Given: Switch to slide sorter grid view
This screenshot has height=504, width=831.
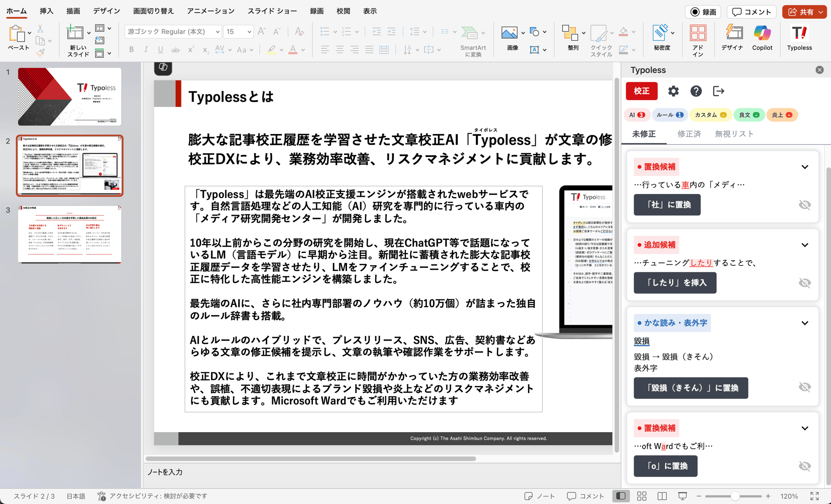Looking at the screenshot, I should [x=642, y=496].
